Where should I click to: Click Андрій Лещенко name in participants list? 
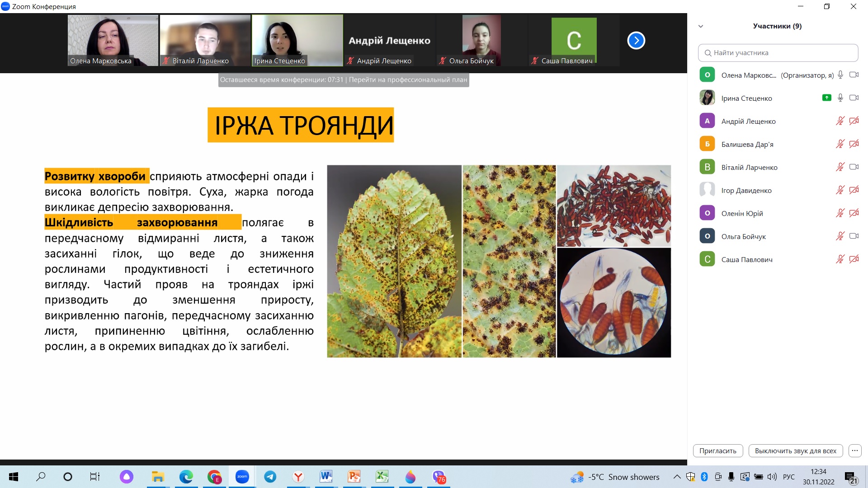point(749,122)
